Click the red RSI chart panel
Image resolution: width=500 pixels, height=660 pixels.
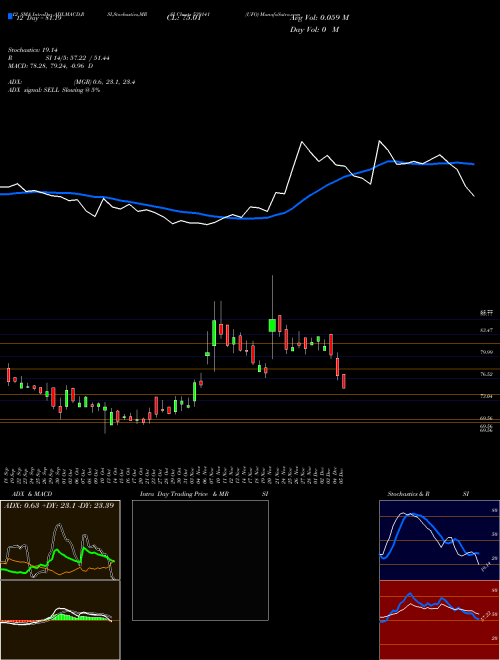[439, 620]
